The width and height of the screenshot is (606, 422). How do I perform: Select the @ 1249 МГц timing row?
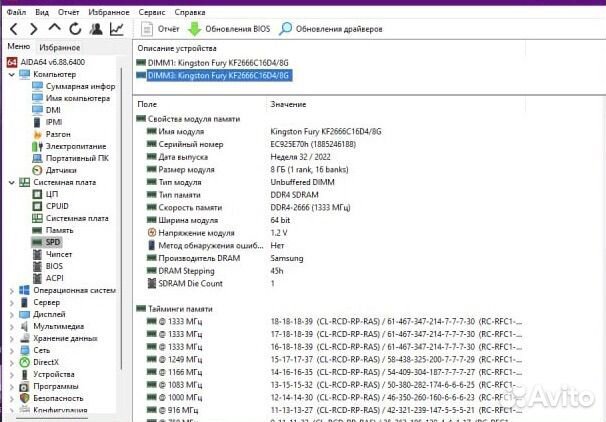[x=334, y=359]
